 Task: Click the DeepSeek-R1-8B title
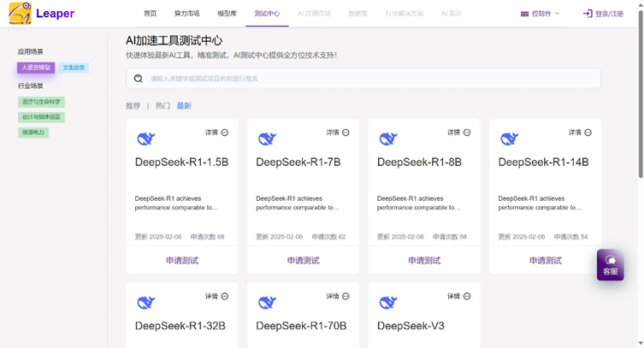pos(419,162)
